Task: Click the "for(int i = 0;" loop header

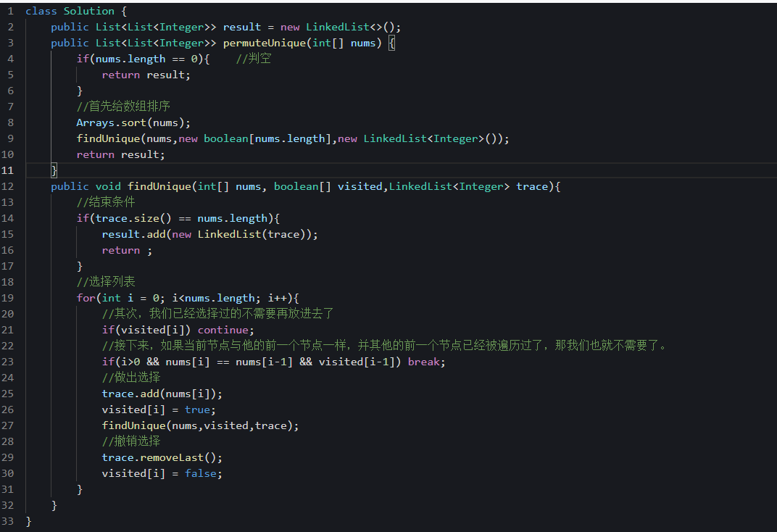Action: [121, 298]
